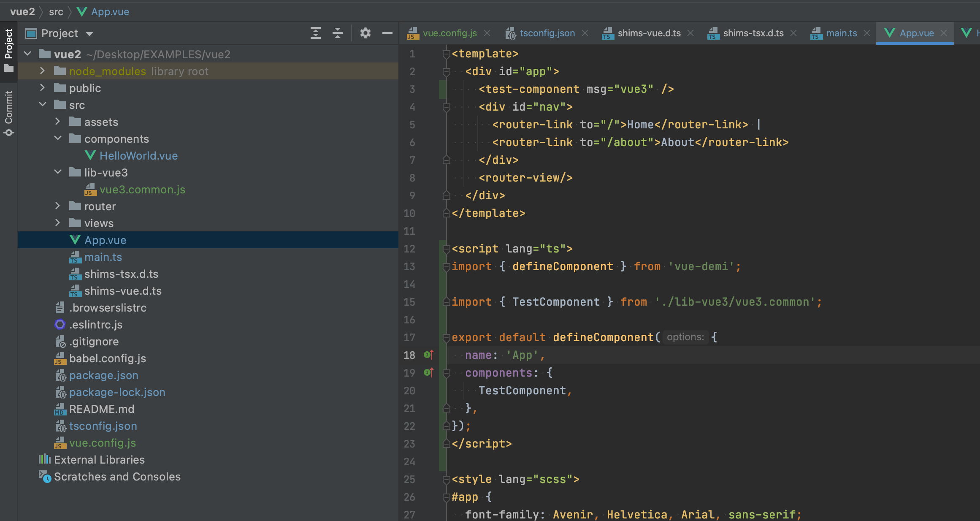Click the router-view tag on line 8

[525, 178]
